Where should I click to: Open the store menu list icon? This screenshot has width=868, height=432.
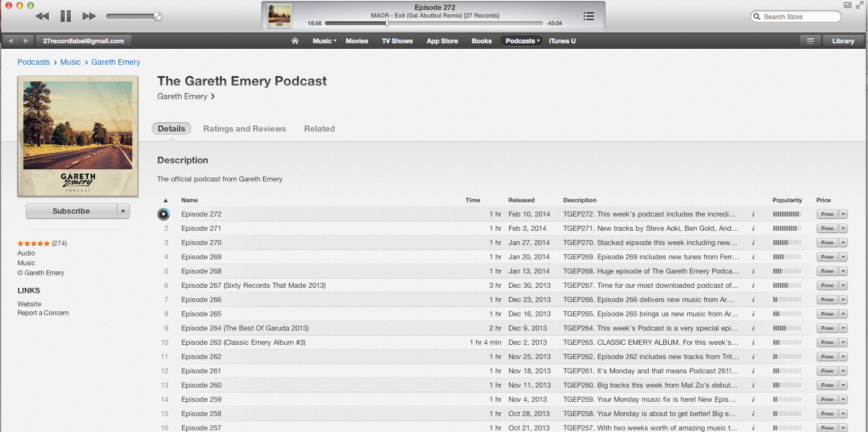click(810, 41)
